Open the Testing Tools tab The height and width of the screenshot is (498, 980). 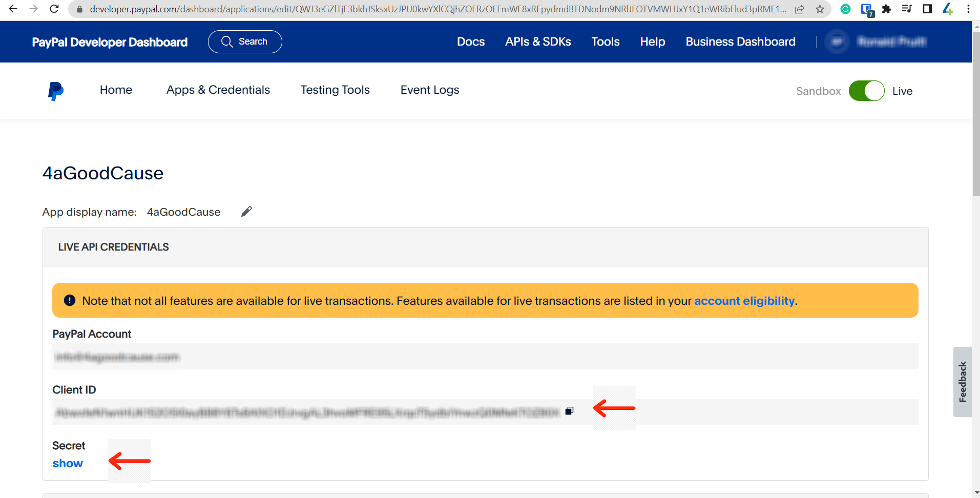(335, 90)
